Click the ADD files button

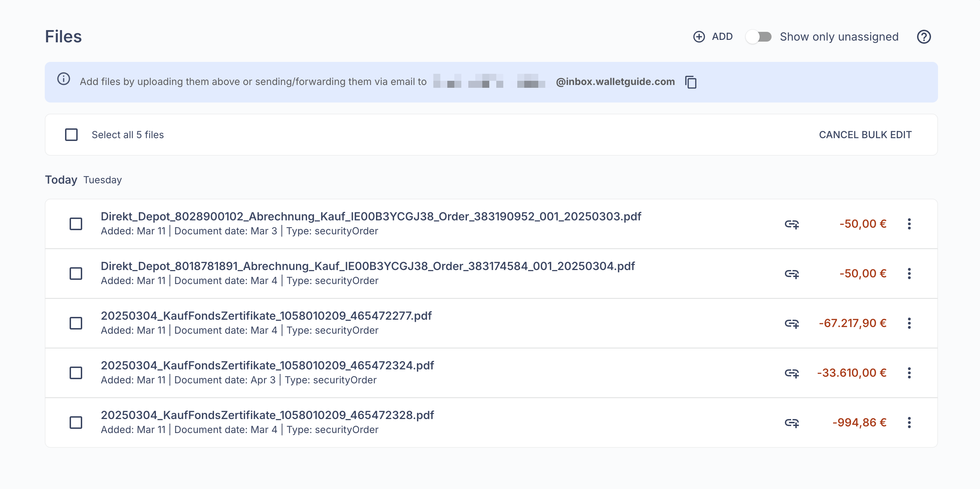coord(713,37)
